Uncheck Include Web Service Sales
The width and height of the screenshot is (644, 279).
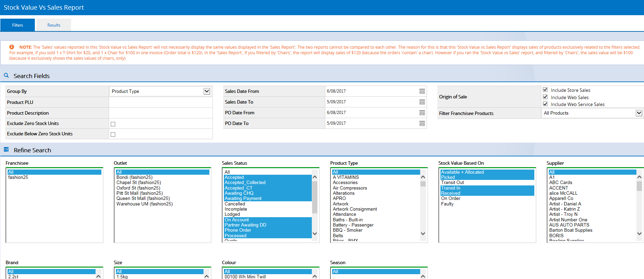pyautogui.click(x=545, y=104)
